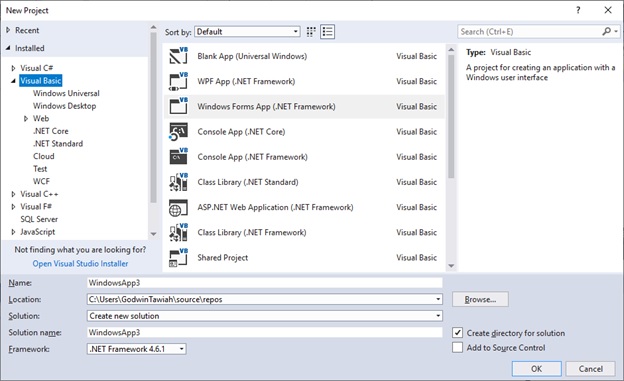Expand the Visual F# node
Screen dimensions: 624x381
[x=13, y=207]
